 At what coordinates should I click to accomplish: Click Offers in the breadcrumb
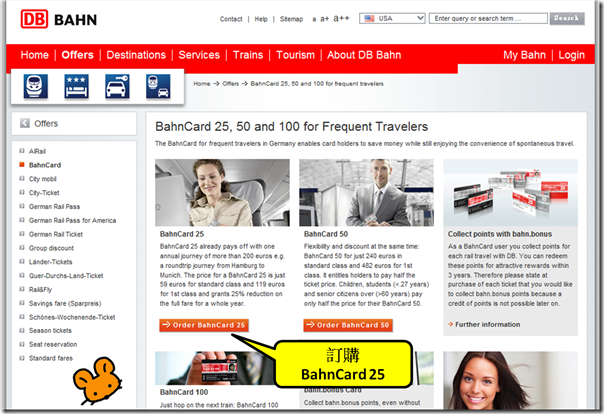[230, 84]
